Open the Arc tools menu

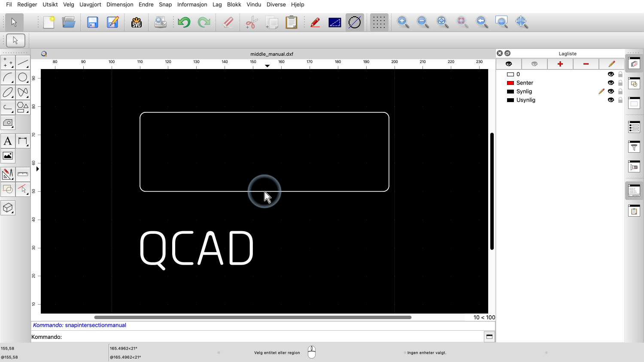point(8,78)
